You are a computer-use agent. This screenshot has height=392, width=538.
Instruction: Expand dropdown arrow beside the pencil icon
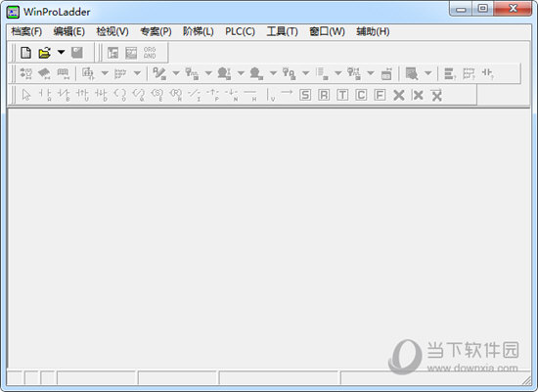tap(176, 73)
